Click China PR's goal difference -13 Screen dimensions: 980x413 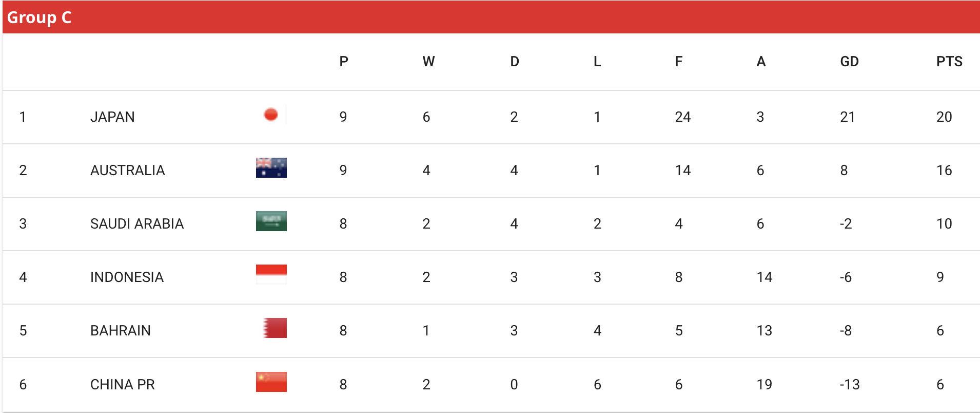click(850, 385)
